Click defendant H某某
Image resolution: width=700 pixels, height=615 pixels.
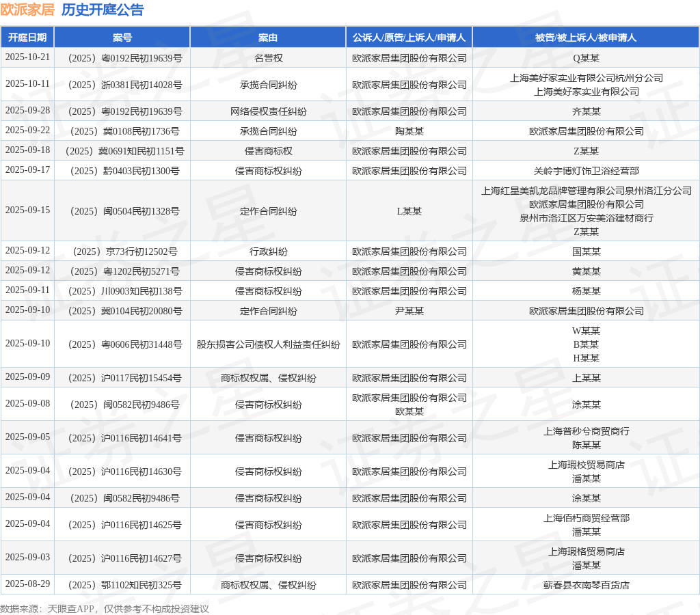586,358
